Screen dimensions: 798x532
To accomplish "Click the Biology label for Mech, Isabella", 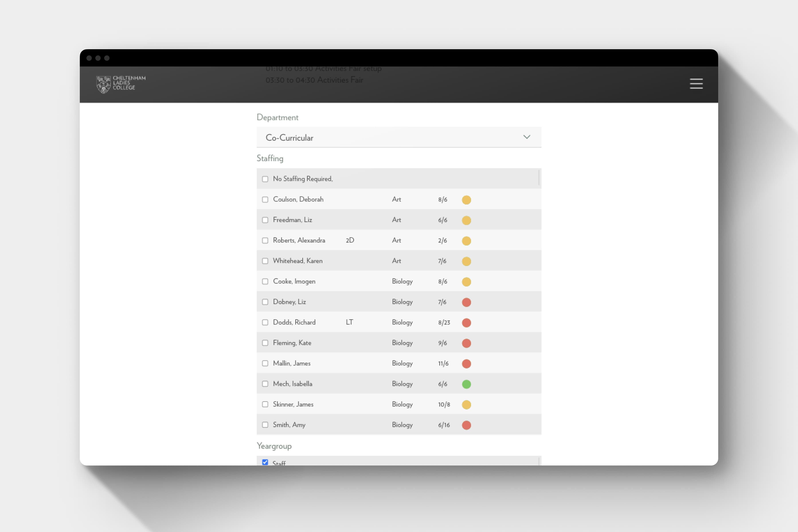I will (402, 384).
